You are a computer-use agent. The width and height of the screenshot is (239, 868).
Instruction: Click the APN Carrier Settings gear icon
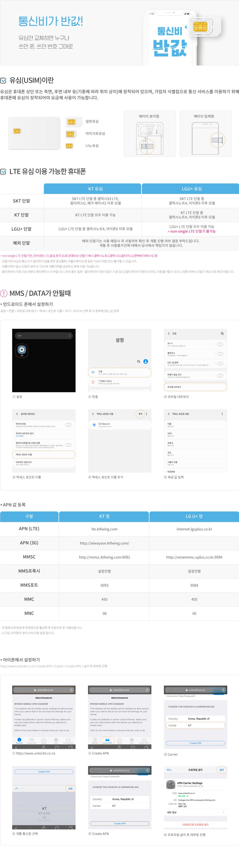coord(171,785)
